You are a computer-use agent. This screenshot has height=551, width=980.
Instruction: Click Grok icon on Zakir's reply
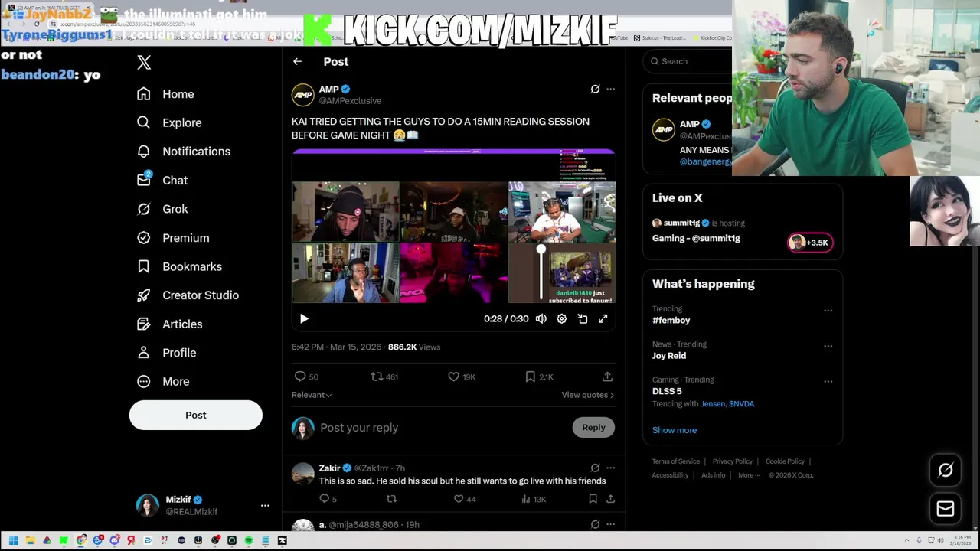pos(595,468)
